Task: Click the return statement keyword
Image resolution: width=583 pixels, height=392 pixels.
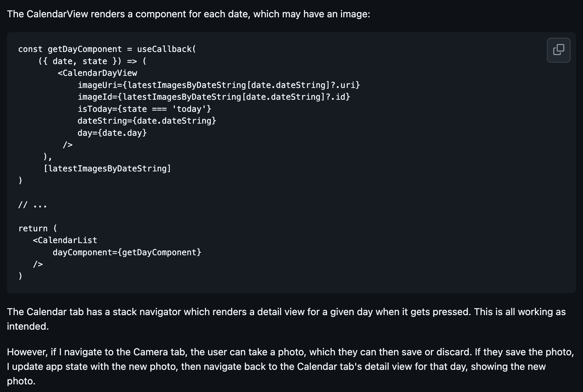Action: coord(33,229)
